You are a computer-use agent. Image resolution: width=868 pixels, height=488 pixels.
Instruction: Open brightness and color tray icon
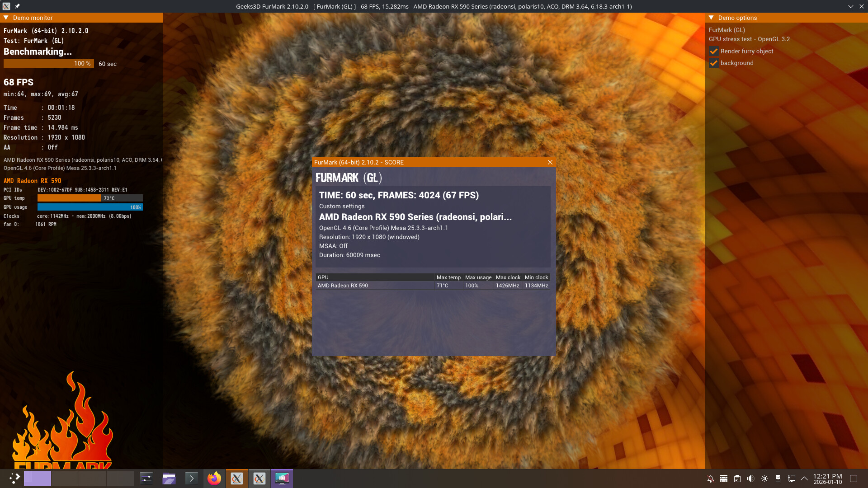coord(764,479)
